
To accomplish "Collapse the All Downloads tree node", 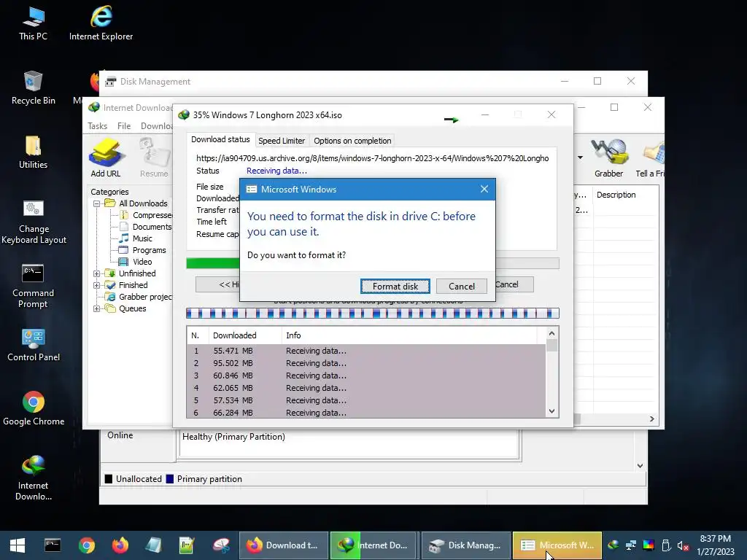I will pos(97,204).
